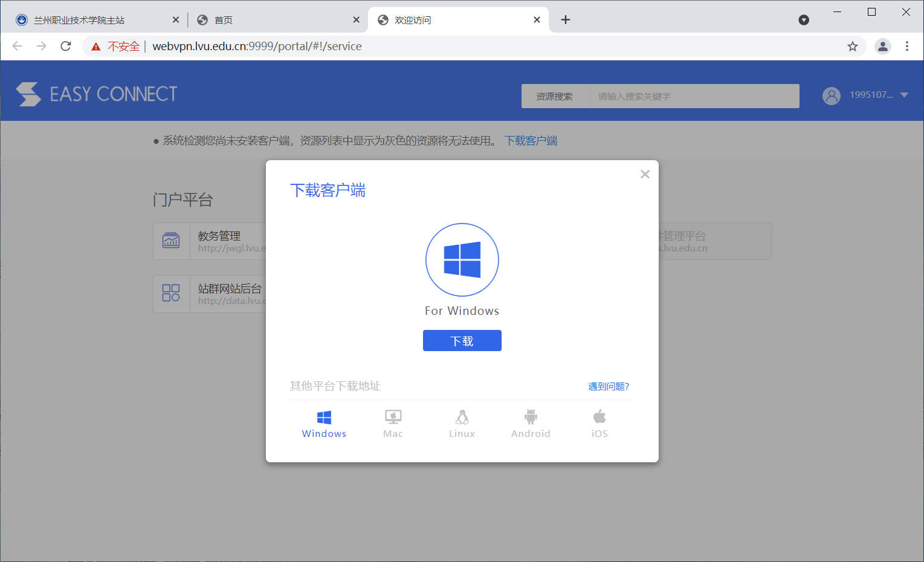Reload the current page
Image resolution: width=924 pixels, height=562 pixels.
click(66, 47)
